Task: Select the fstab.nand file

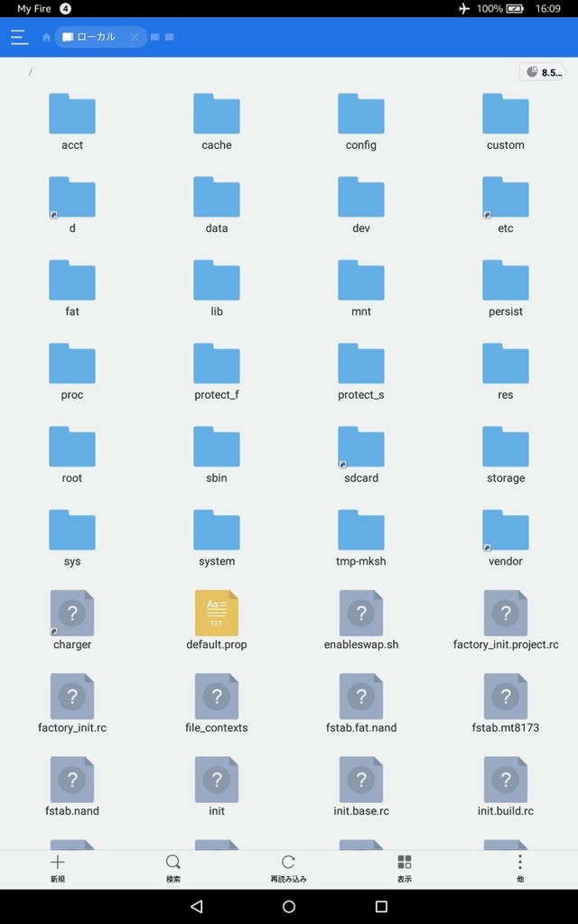Action: (72, 787)
